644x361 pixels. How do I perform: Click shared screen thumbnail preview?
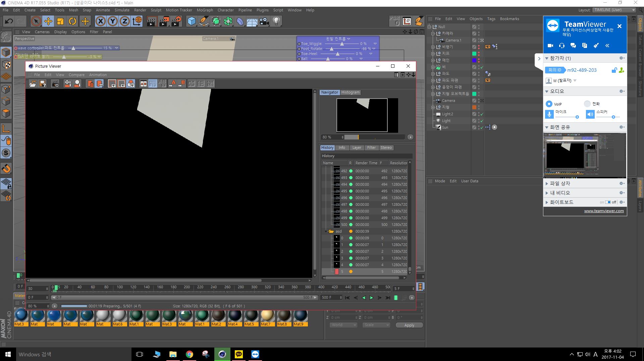point(585,155)
